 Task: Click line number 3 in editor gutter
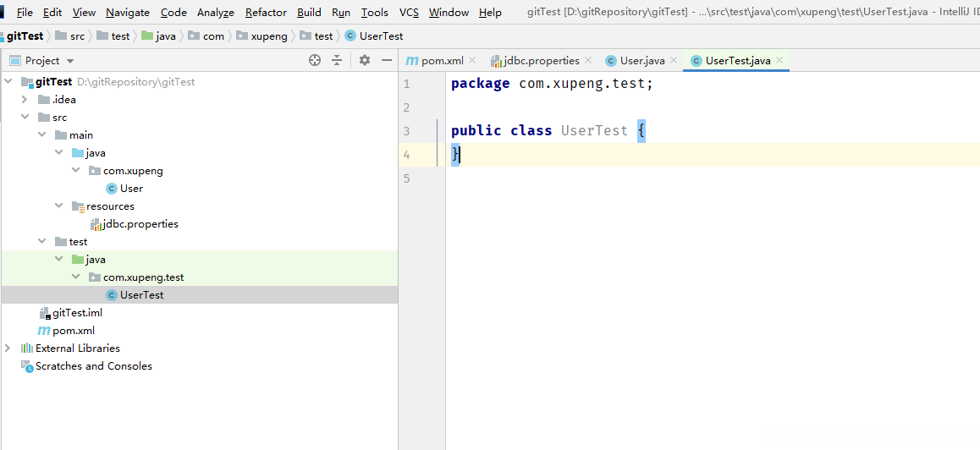(x=407, y=131)
